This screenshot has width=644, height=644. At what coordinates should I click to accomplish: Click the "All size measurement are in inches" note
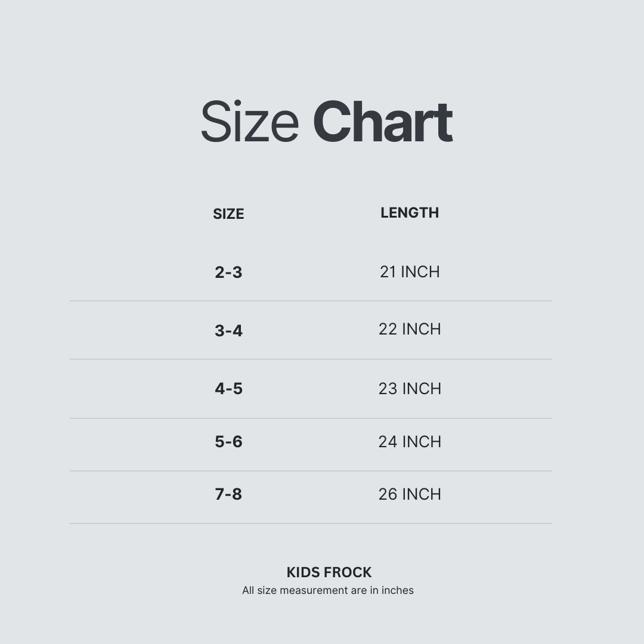pos(328,590)
